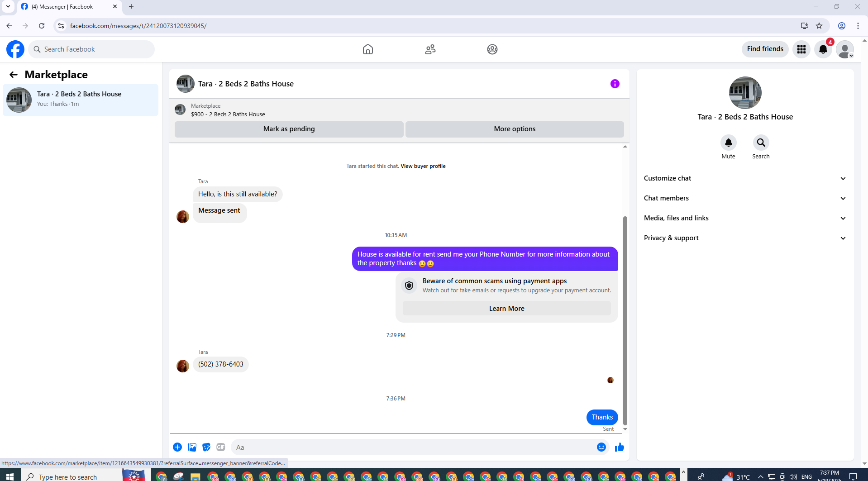Send a thumbs-up like

[620, 447]
